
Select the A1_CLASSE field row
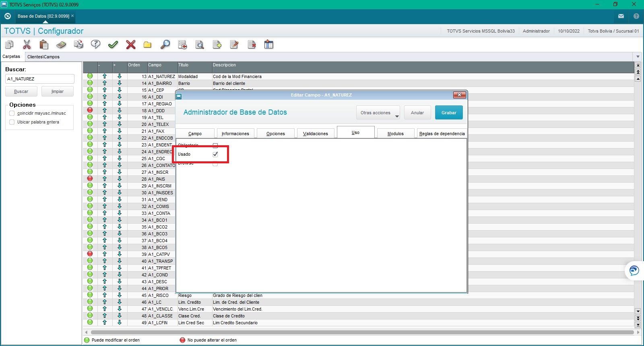coord(358,316)
